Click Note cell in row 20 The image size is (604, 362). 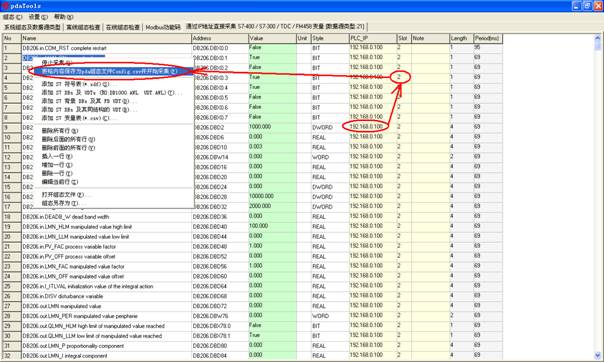click(430, 237)
